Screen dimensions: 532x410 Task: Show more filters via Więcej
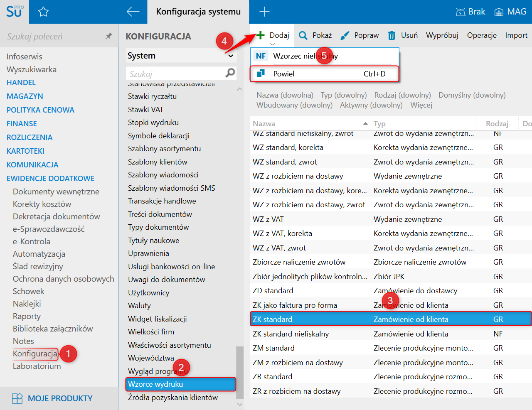pyautogui.click(x=421, y=105)
